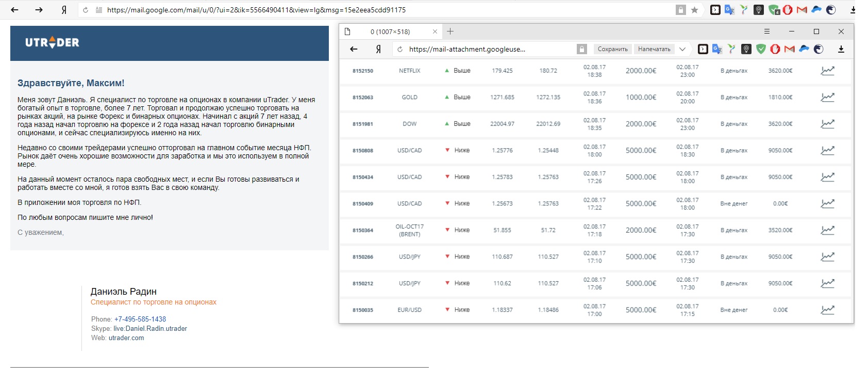The image size is (868, 368).
Task: Open Google Translate extension in main window
Action: (x=729, y=10)
